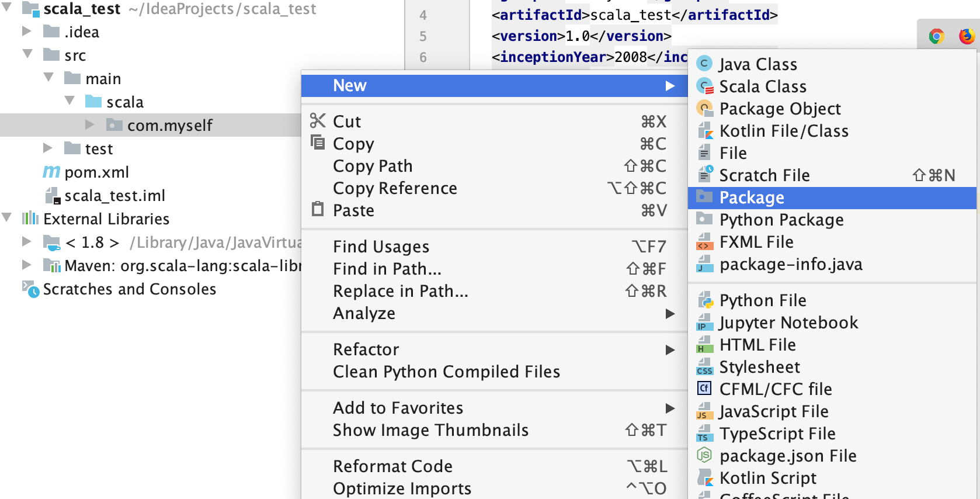The image size is (980, 499).
Task: Click the Scratch File icon
Action: coord(705,175)
